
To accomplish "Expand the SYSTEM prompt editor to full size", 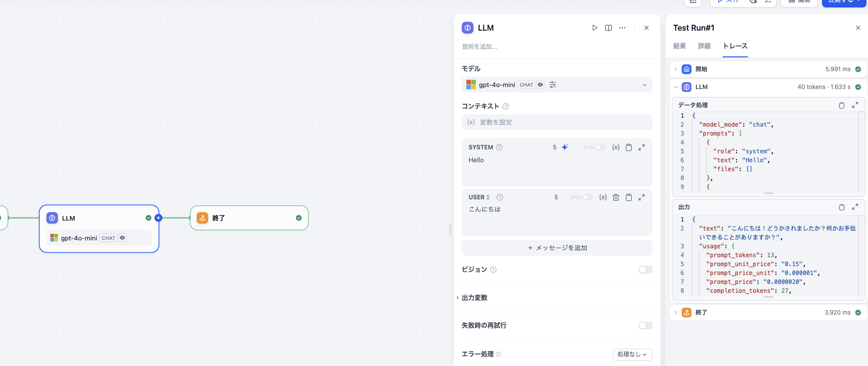I will [642, 147].
